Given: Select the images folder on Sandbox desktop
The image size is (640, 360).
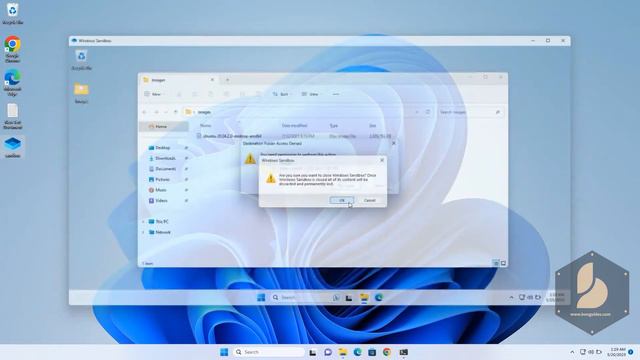Looking at the screenshot, I should click(81, 93).
